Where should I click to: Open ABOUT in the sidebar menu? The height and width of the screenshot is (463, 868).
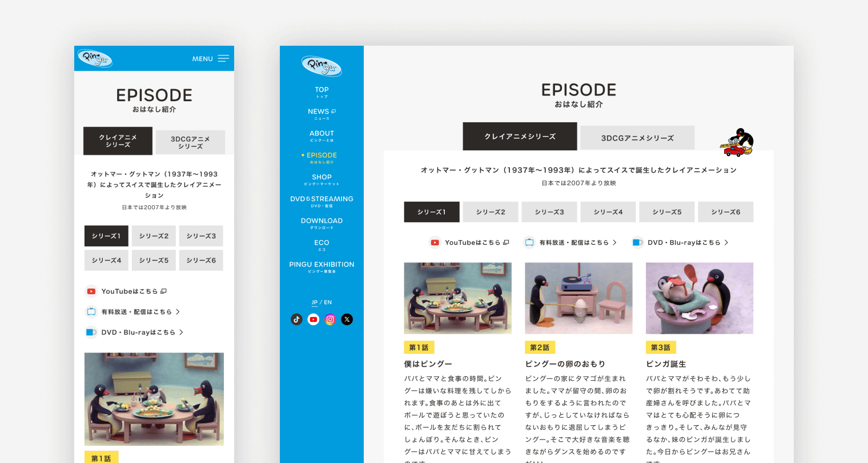coord(322,135)
